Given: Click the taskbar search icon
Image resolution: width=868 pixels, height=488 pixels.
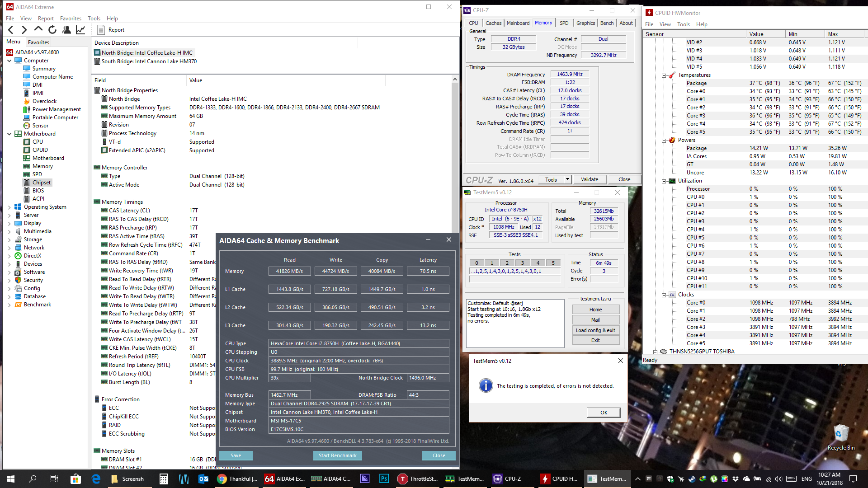Looking at the screenshot, I should pos(33,479).
